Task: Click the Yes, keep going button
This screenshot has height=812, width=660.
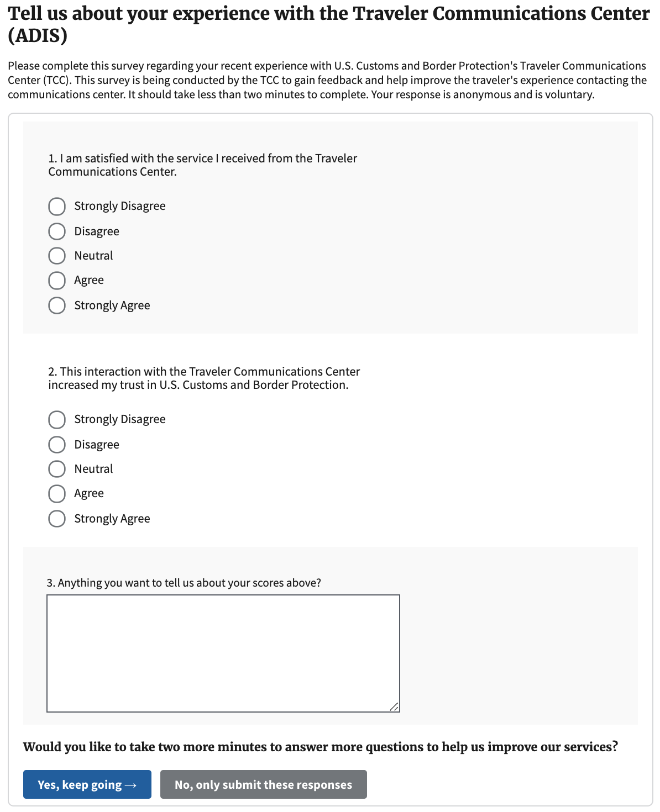Action: click(x=87, y=784)
